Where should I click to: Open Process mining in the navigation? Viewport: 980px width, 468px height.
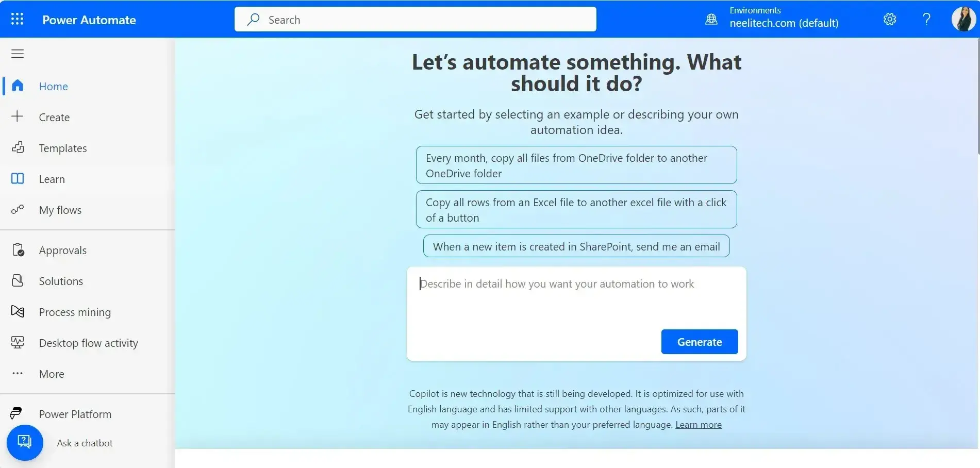88,312
